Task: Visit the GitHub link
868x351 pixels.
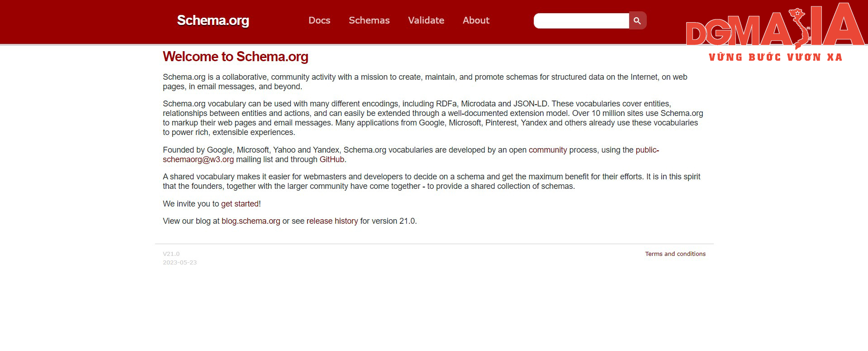Action: (332, 159)
